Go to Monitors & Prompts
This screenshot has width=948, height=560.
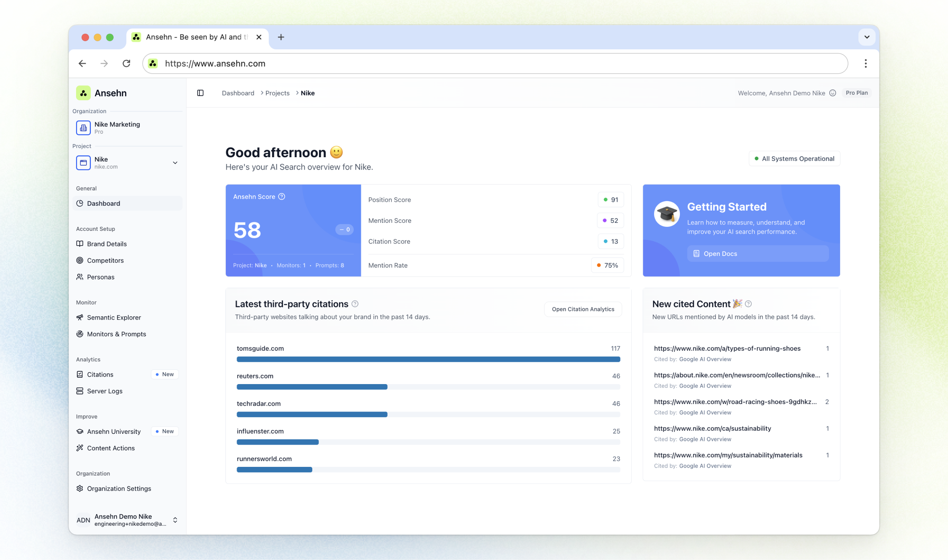pos(116,334)
